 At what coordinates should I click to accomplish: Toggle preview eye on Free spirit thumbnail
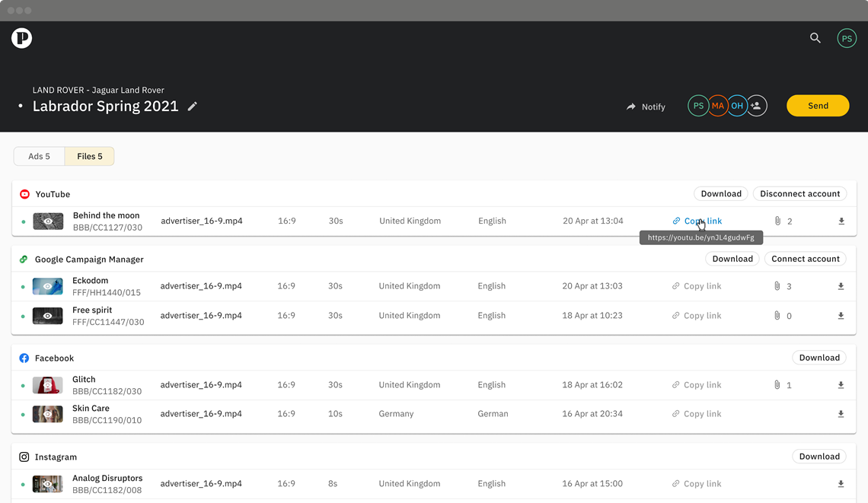pos(48,316)
